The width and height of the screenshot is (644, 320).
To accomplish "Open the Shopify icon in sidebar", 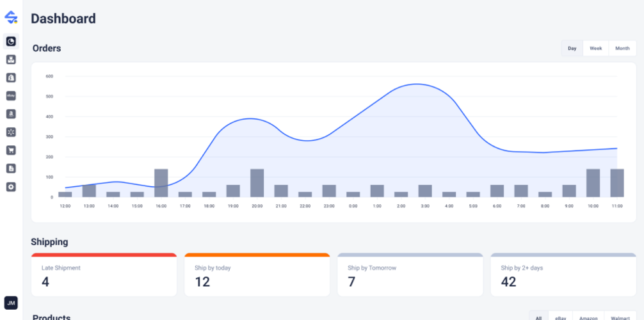I will pyautogui.click(x=11, y=77).
